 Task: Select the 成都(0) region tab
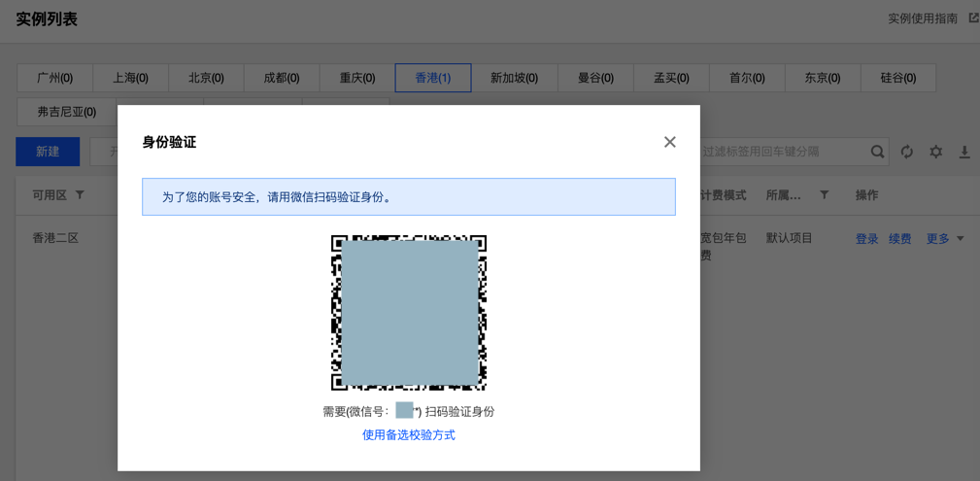(x=282, y=78)
